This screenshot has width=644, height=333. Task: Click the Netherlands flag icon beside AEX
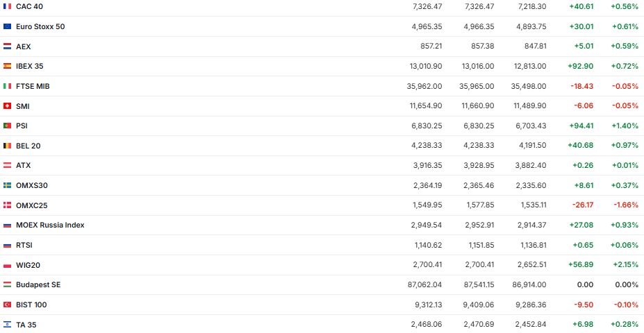8,46
